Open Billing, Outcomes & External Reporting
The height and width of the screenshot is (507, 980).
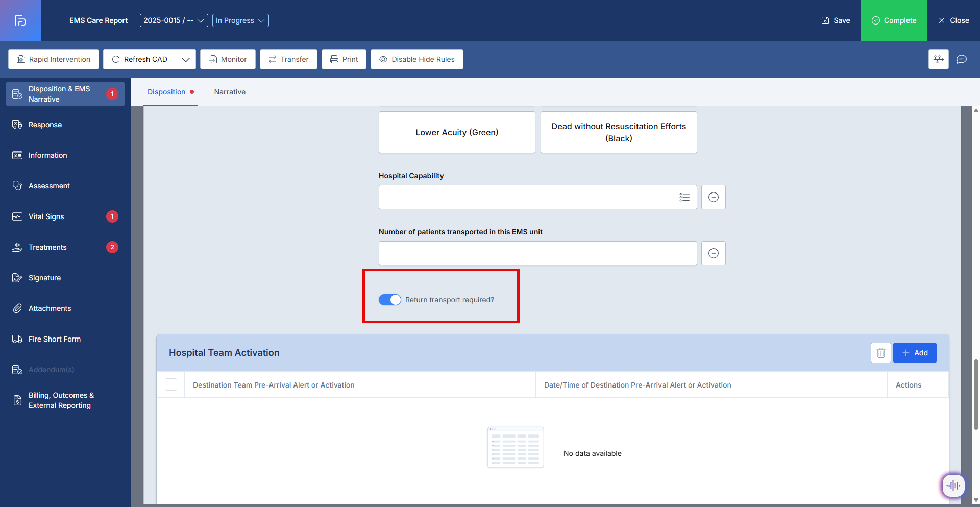65,400
